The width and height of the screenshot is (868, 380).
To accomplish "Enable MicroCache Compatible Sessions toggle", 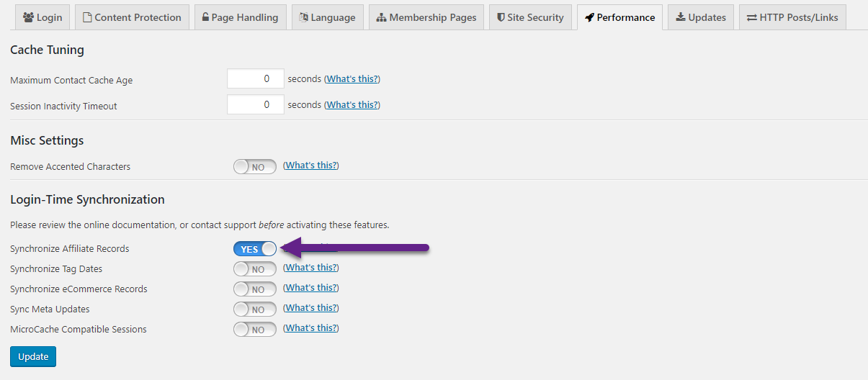I will [255, 330].
